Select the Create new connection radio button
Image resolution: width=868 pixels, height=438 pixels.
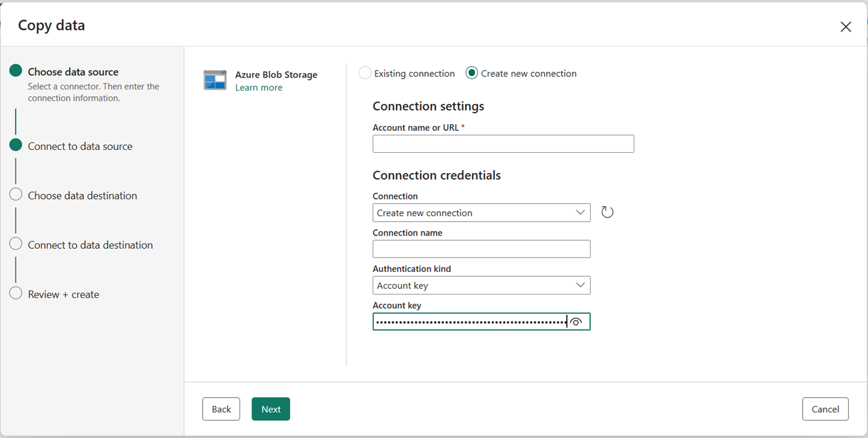(x=472, y=73)
